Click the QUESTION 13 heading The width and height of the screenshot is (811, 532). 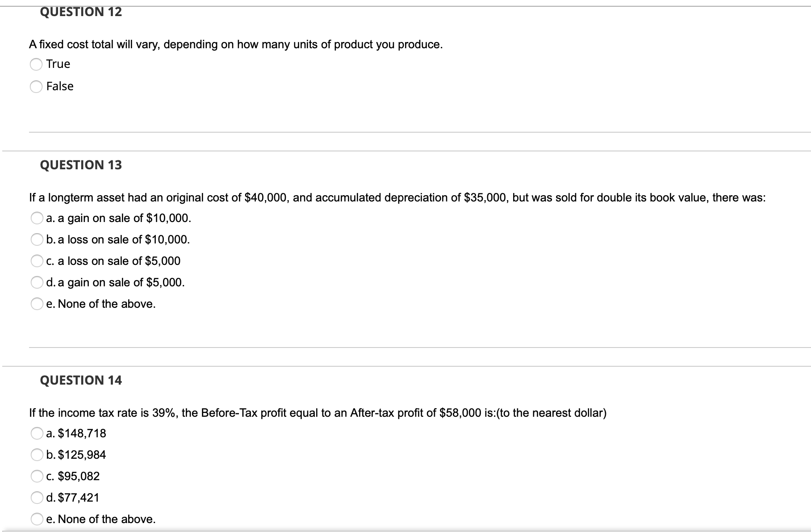pos(81,165)
